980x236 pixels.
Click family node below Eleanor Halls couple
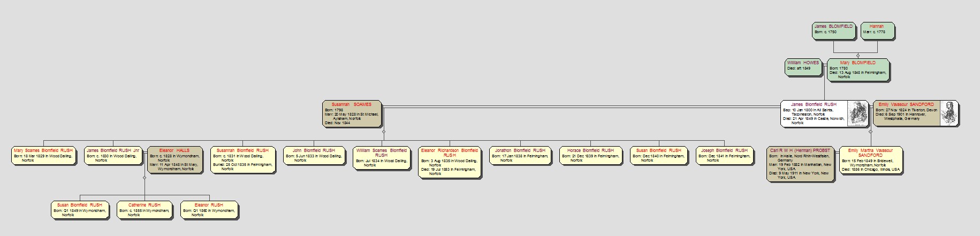(x=145, y=177)
